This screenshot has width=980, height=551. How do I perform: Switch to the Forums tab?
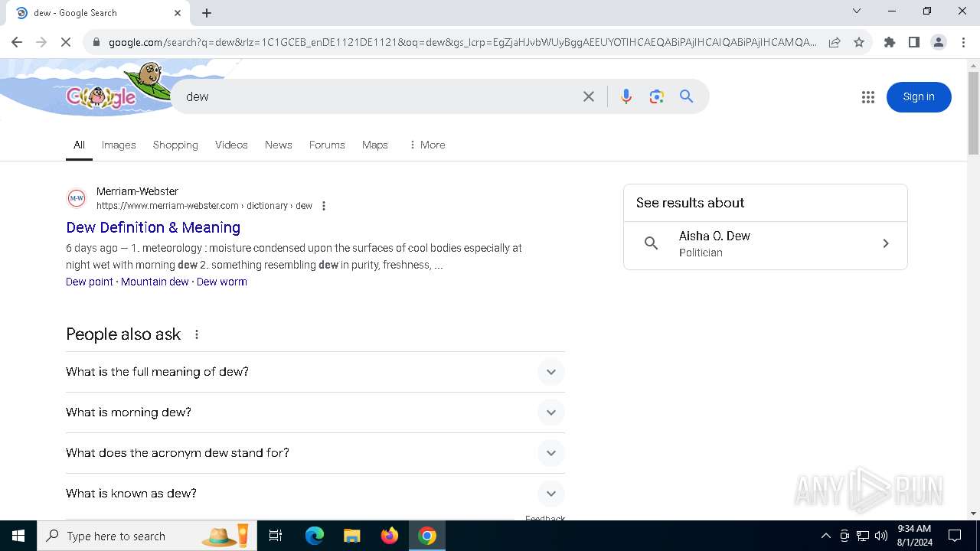[x=327, y=145]
